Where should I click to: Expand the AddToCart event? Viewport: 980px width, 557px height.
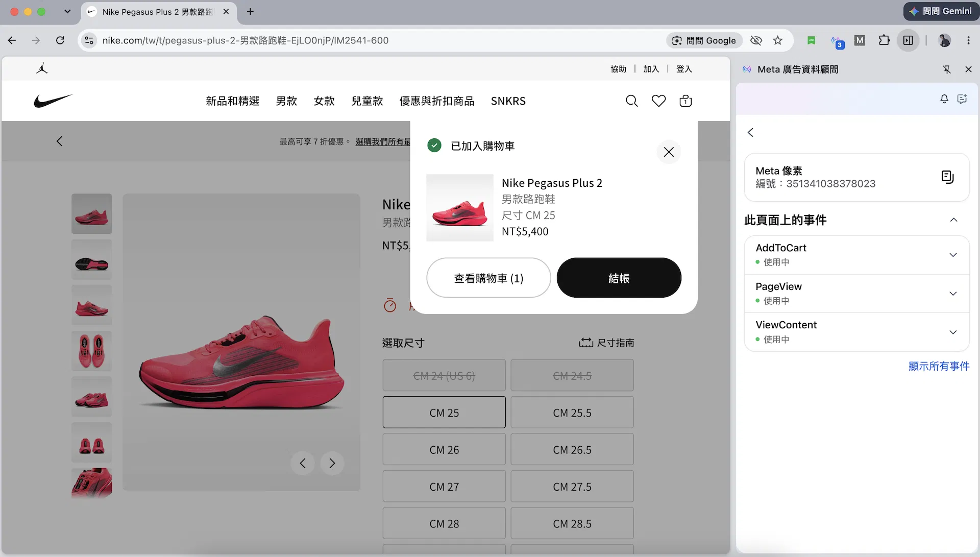953,255
